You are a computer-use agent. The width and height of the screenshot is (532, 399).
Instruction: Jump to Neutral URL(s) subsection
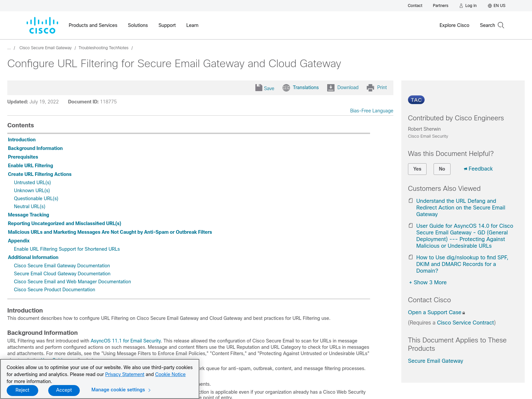click(x=30, y=206)
